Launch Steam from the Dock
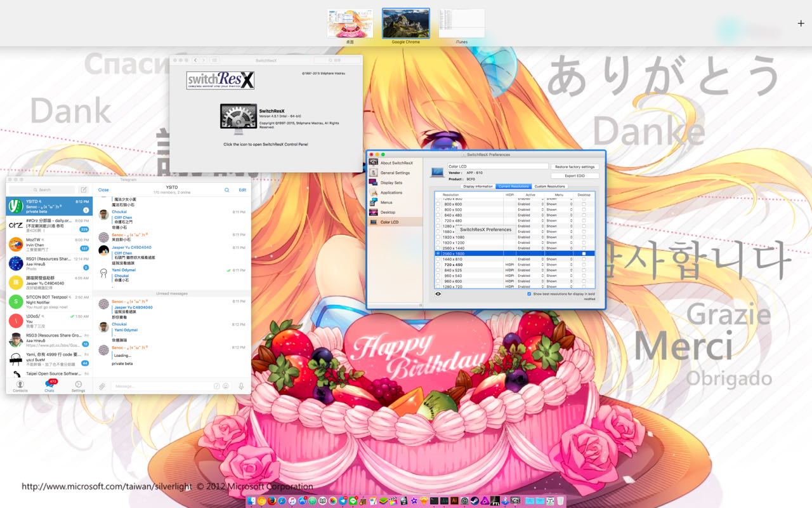This screenshot has height=508, width=812. [474, 501]
